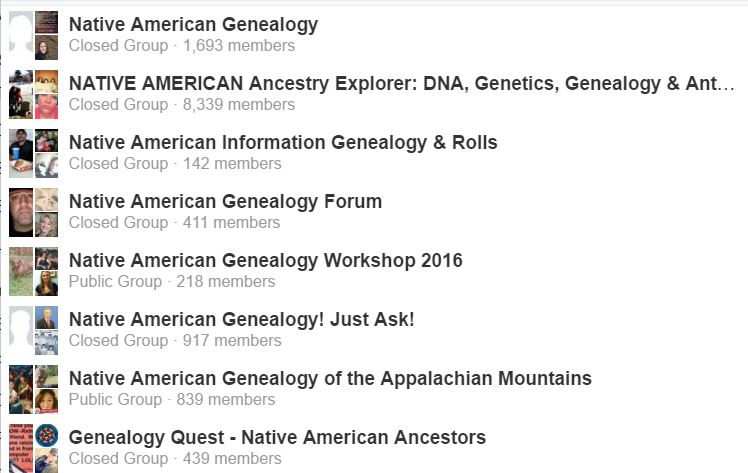Viewport: 748px width, 473px height.
Task: Select Genealogy Quest group avatar
Action: click(33, 448)
